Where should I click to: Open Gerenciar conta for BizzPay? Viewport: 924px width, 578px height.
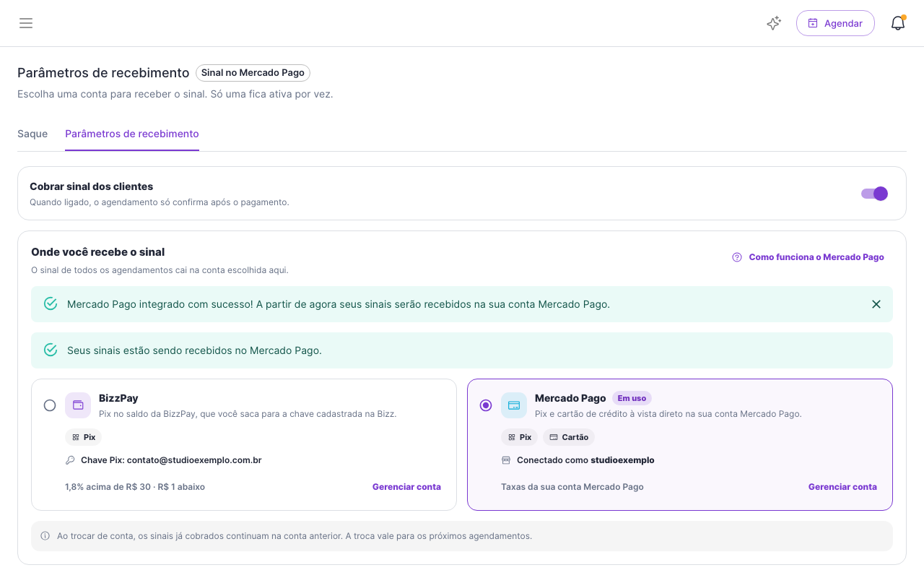click(406, 487)
